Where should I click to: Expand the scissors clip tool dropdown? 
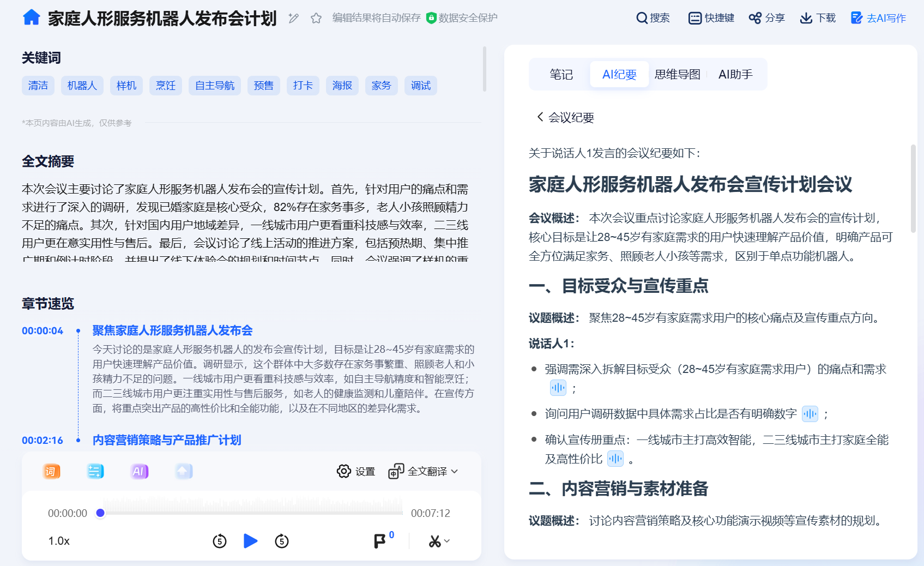(439, 541)
